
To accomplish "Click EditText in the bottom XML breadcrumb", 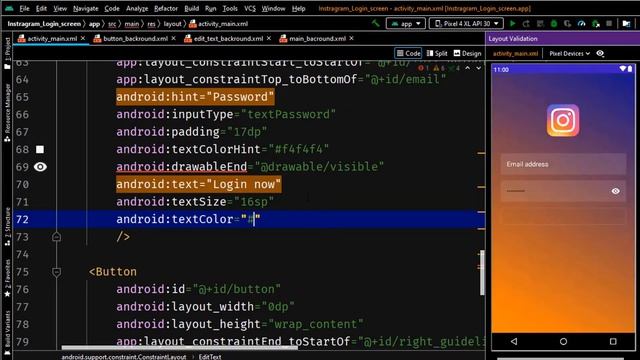I will (x=210, y=357).
